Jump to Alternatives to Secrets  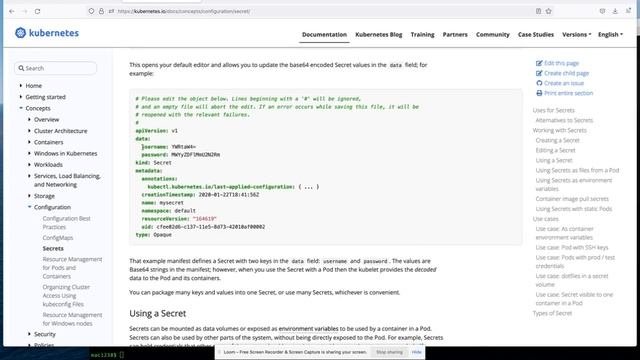pyautogui.click(x=564, y=120)
